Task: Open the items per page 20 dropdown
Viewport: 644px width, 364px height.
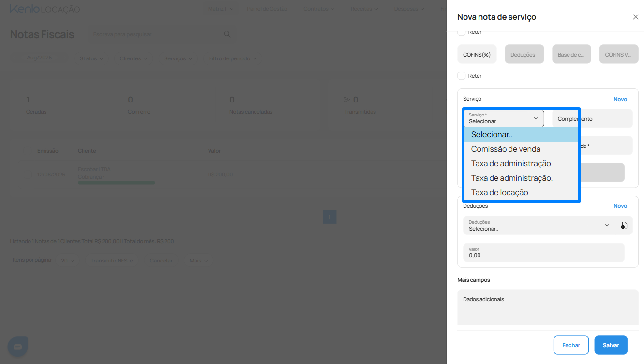Action: [x=67, y=261]
